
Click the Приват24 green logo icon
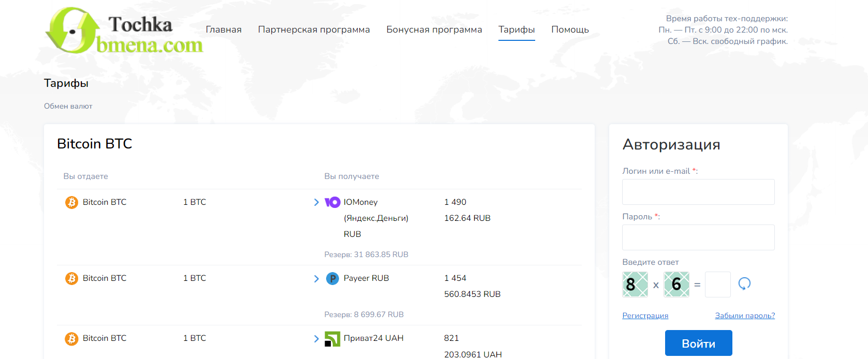point(332,339)
